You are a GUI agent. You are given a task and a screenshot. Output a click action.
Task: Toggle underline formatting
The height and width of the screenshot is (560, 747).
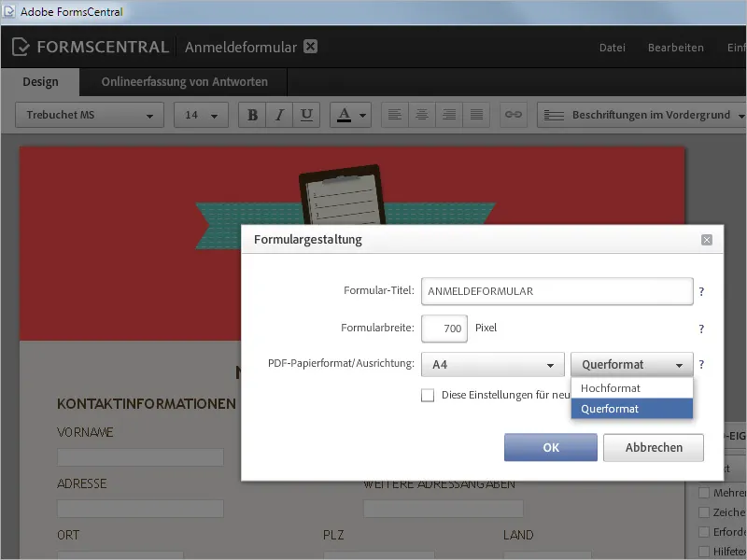point(306,114)
